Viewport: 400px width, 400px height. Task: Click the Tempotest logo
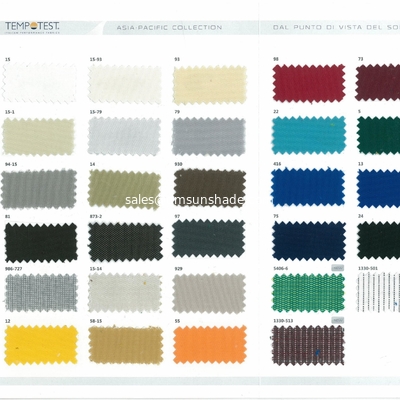pos(32,27)
